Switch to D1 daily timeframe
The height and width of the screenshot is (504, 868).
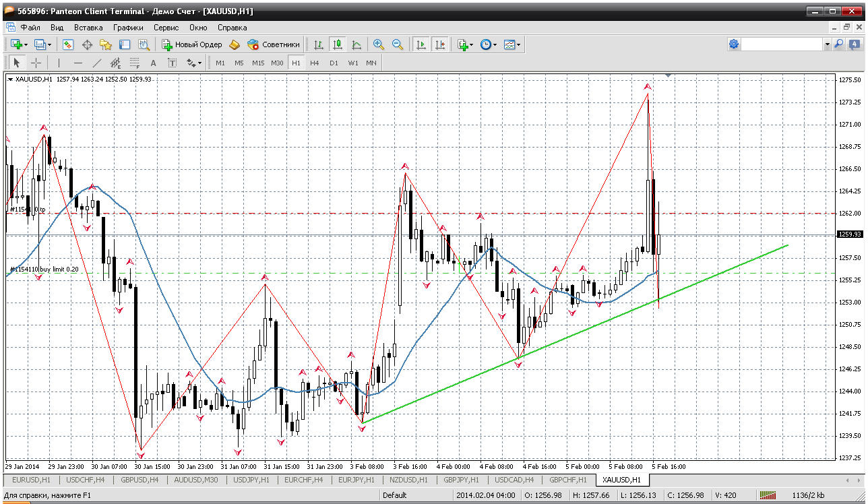pos(334,63)
